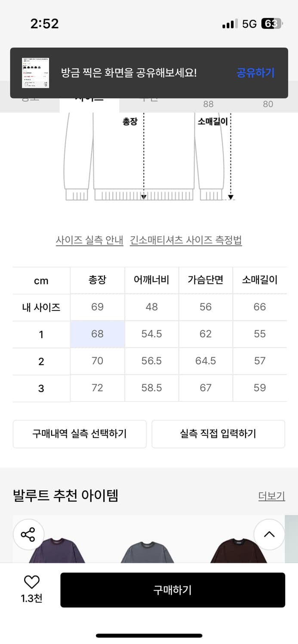298x644 pixels.
Task: Tap the 구매하기 purchase button
Action: pyautogui.click(x=172, y=590)
